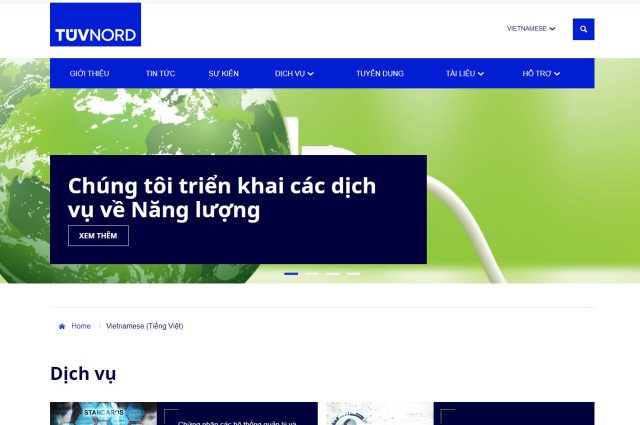Open the GIỚI THIỆU menu item

tap(89, 73)
